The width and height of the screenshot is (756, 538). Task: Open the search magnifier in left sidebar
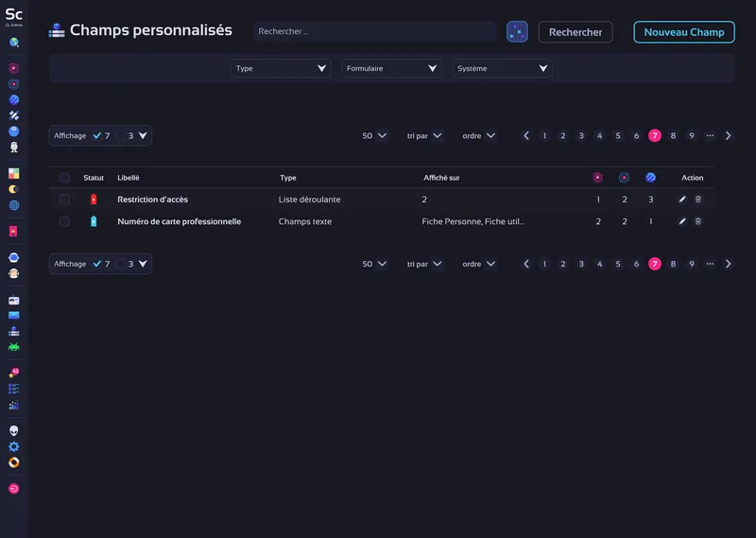14,43
